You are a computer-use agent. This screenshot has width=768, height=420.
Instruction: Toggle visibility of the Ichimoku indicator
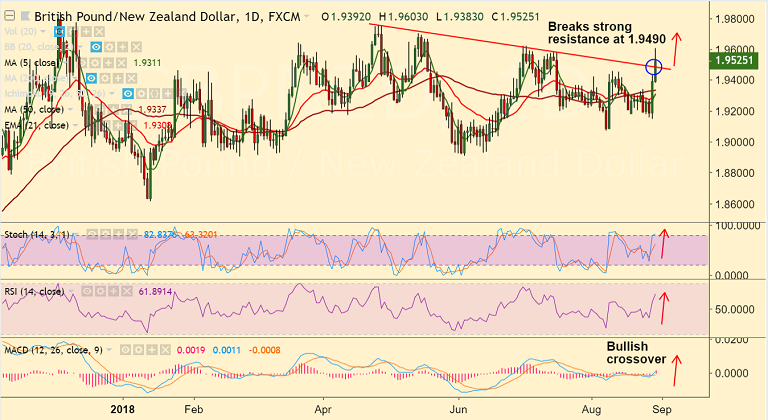coord(128,94)
